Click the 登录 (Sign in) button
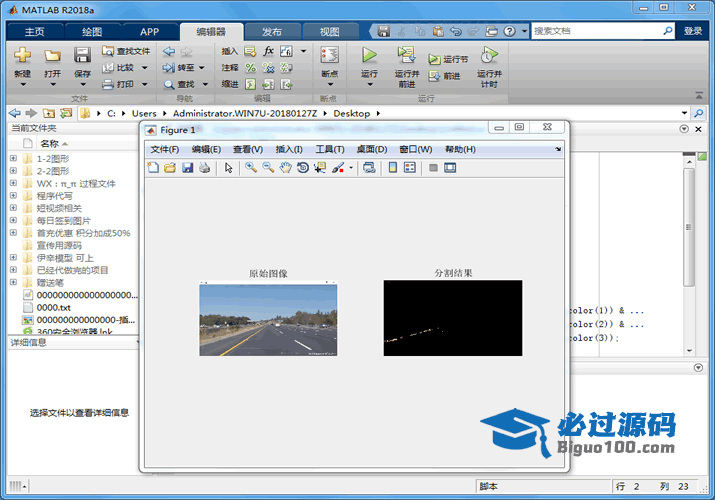The height and width of the screenshot is (500, 715). coord(693,31)
